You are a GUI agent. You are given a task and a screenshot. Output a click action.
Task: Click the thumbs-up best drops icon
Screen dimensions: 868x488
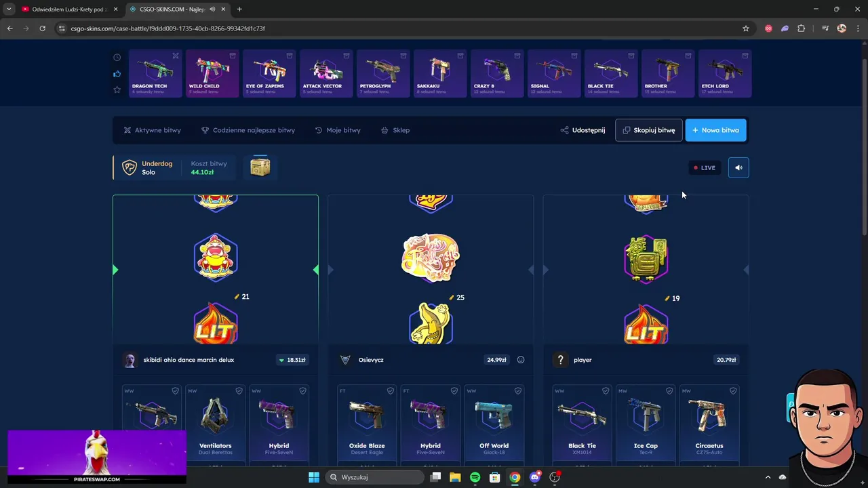117,74
